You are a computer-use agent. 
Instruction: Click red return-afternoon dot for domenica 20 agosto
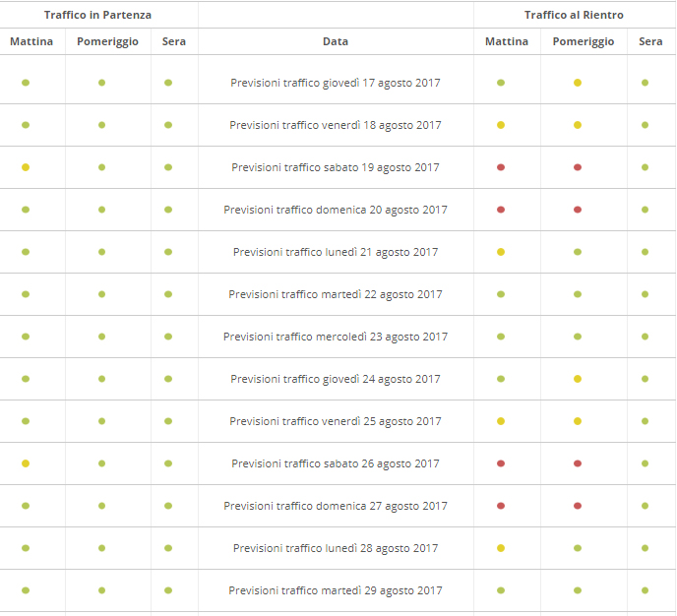(x=578, y=210)
